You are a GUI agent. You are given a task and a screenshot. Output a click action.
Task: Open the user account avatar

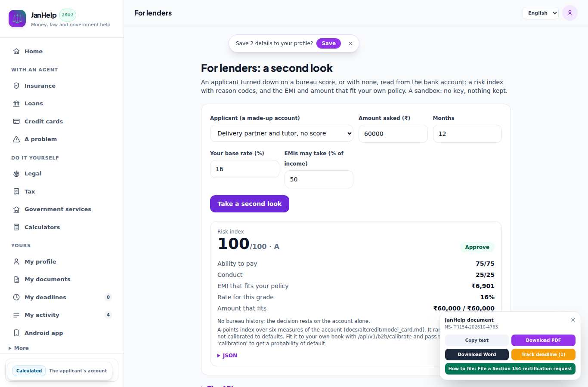pos(570,13)
